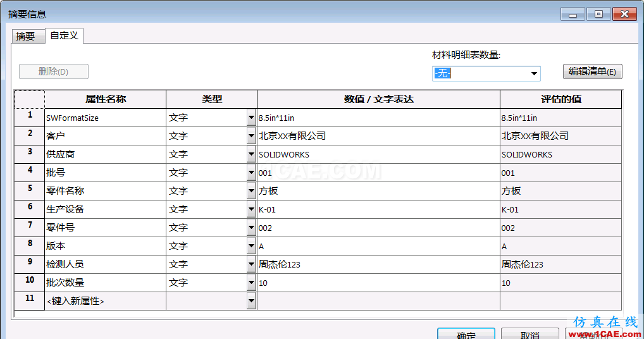Click the 类型 column header

(x=211, y=99)
